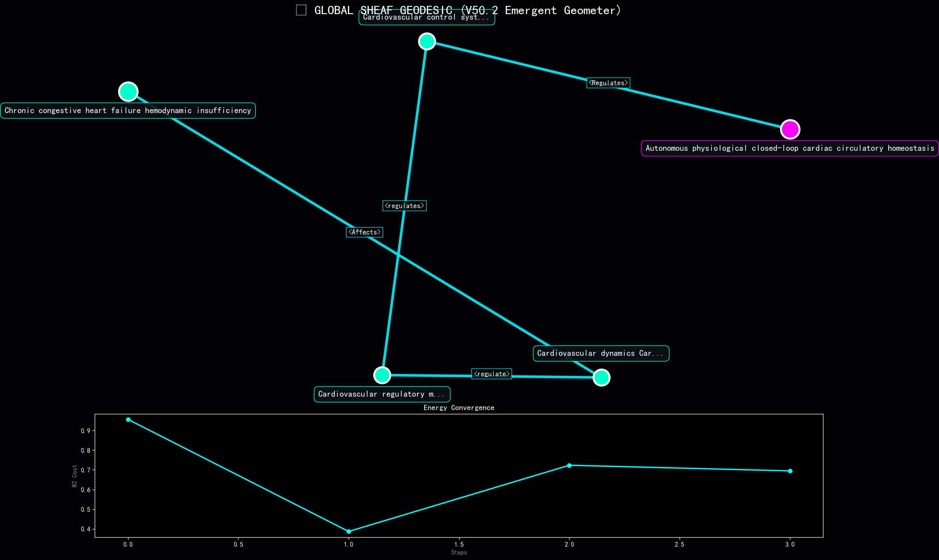The height and width of the screenshot is (560, 939).
Task: Select the Cardiovascular dynamics node circle
Action: tap(601, 377)
